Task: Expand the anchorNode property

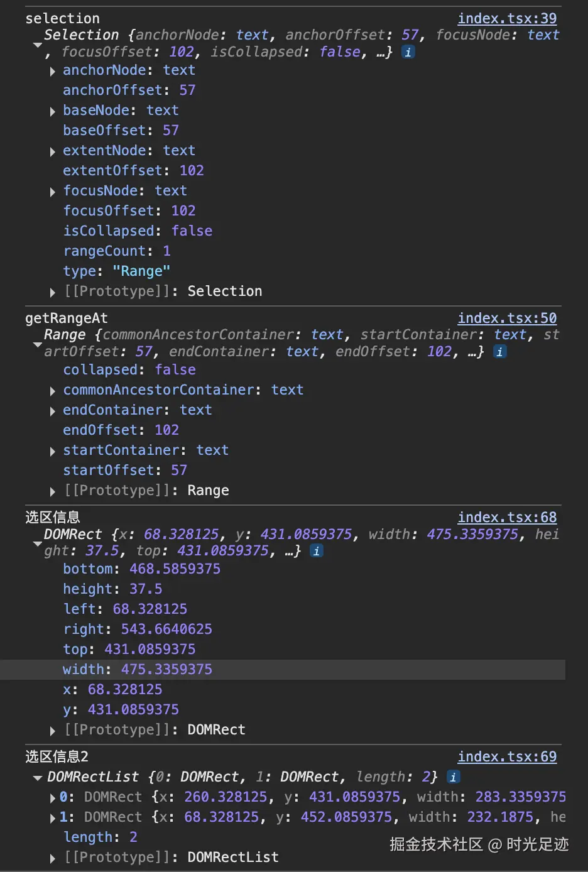Action: point(53,71)
